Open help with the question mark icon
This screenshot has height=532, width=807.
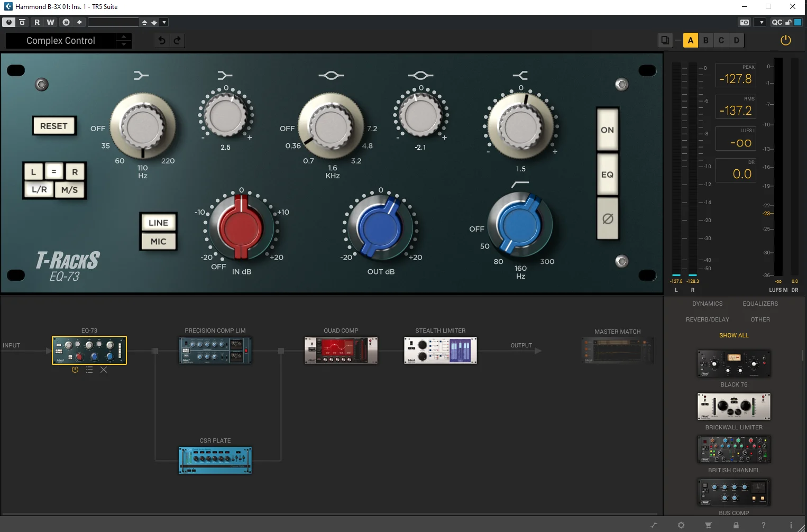coord(764,525)
